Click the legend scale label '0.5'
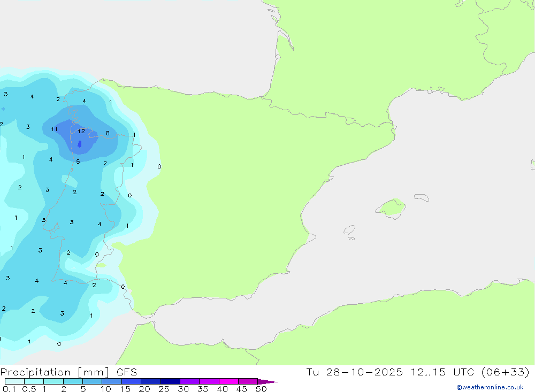 (x=29, y=389)
